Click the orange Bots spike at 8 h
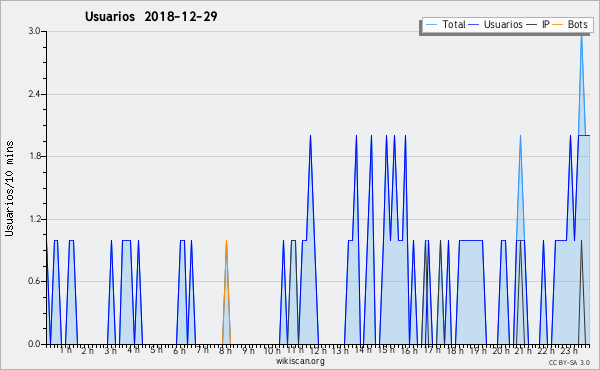This screenshot has height=370, width=600. 226,291
